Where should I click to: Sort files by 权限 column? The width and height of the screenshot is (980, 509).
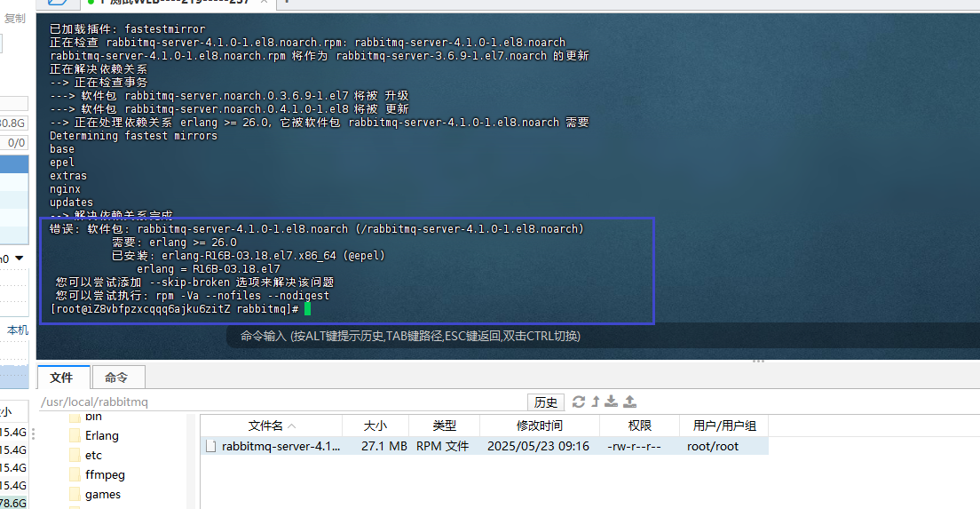(639, 425)
